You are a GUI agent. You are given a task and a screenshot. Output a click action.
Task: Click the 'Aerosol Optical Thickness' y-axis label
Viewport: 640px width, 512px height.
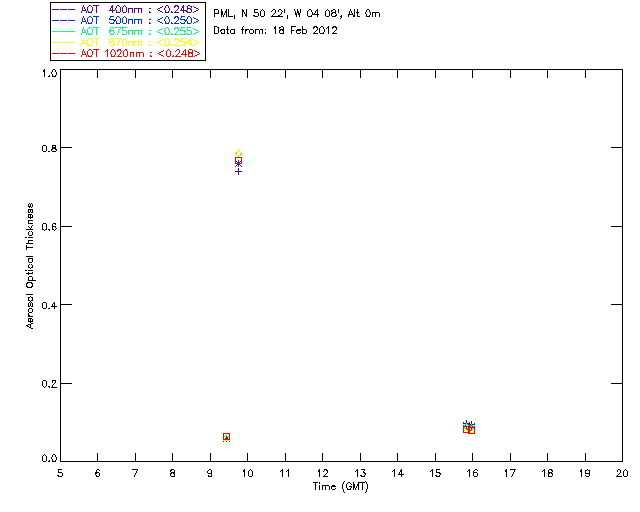tap(30, 266)
